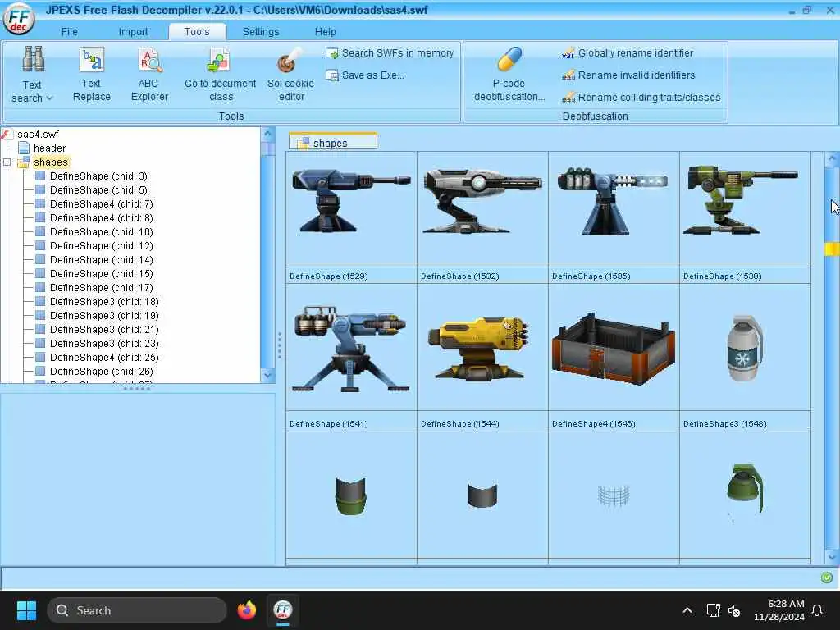
Task: Click the header page icon in tree
Action: pyautogui.click(x=24, y=148)
